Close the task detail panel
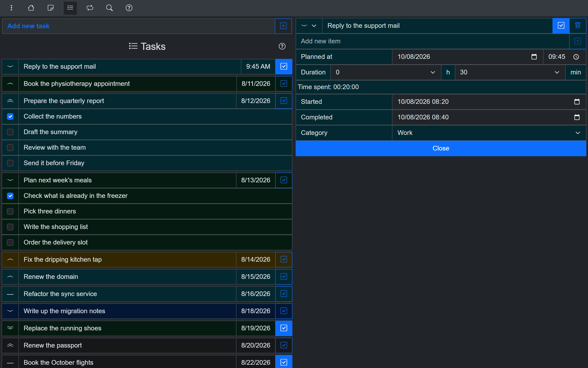The width and height of the screenshot is (588, 368). click(441, 148)
